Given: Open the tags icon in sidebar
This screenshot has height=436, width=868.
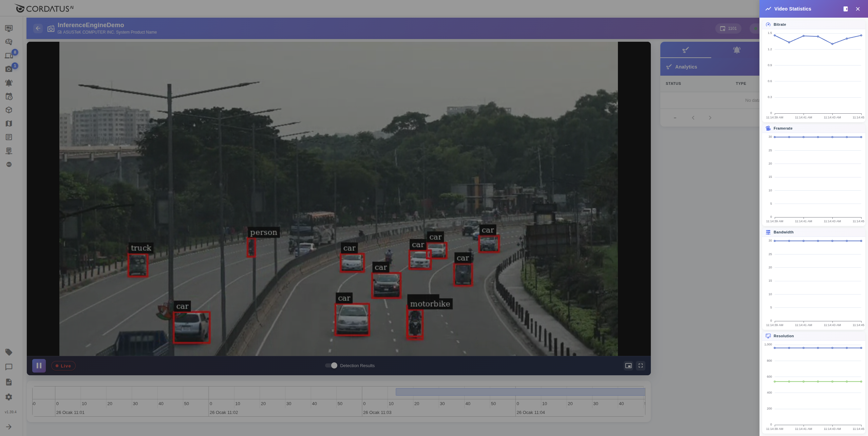Looking at the screenshot, I should click(x=9, y=352).
